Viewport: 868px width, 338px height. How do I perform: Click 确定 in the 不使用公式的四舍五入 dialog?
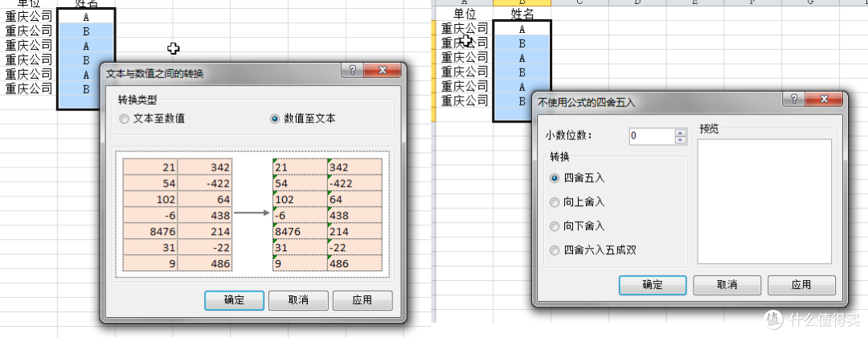(x=652, y=286)
